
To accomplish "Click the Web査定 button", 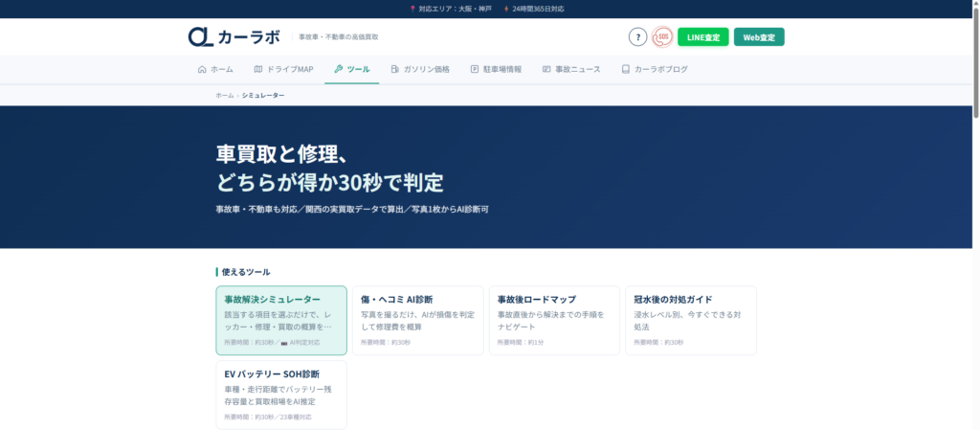I will pos(759,37).
